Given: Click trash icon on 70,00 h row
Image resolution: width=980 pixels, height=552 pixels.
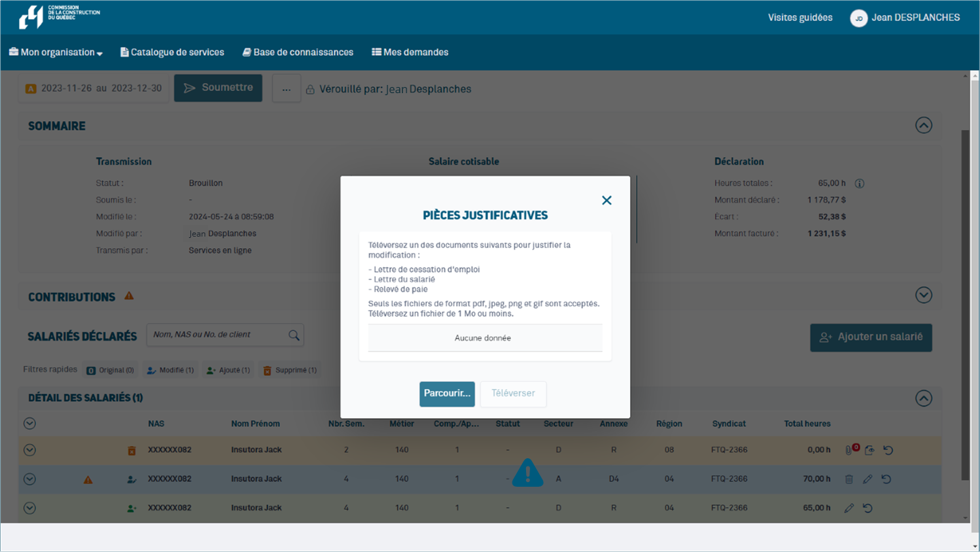Looking at the screenshot, I should pos(849,479).
